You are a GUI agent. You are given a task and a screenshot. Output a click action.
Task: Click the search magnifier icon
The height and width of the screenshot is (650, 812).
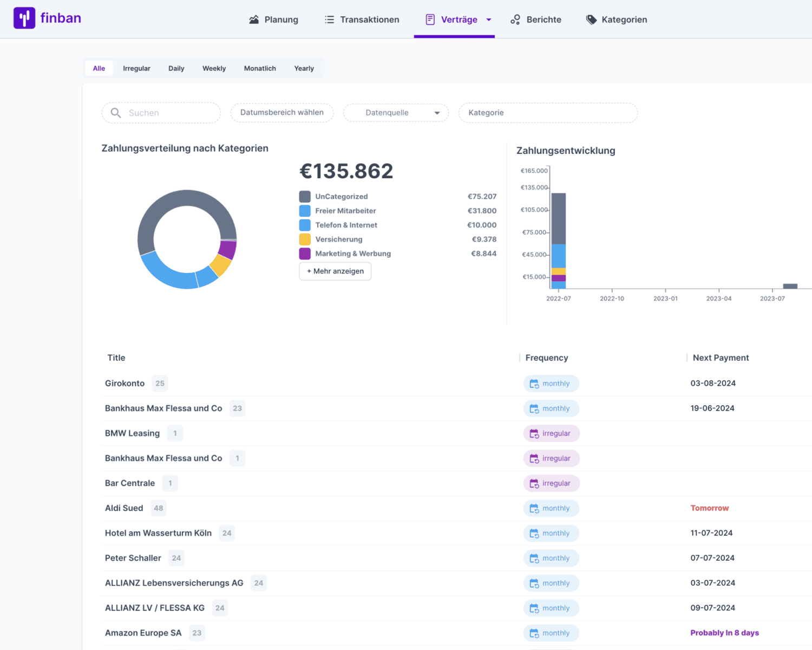coord(116,113)
